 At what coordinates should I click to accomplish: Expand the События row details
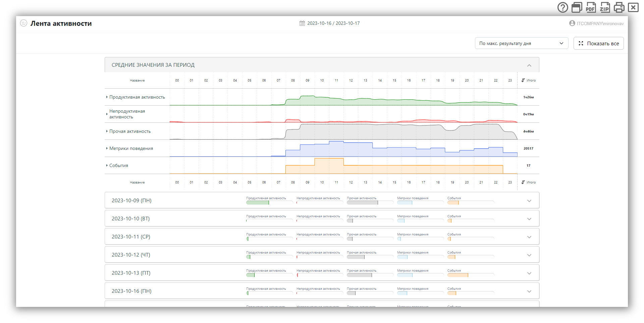[107, 165]
